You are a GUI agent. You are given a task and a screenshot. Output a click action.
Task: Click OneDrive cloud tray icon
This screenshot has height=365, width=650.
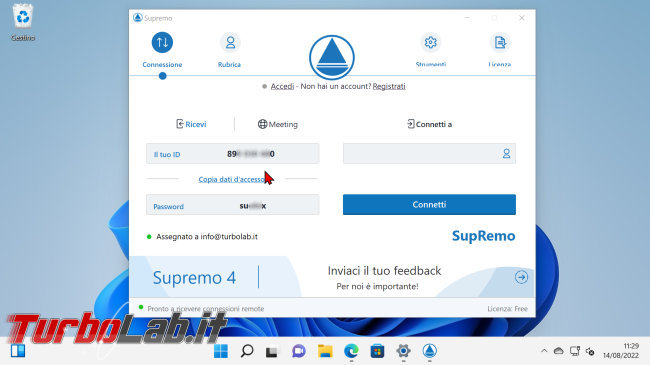[559, 351]
